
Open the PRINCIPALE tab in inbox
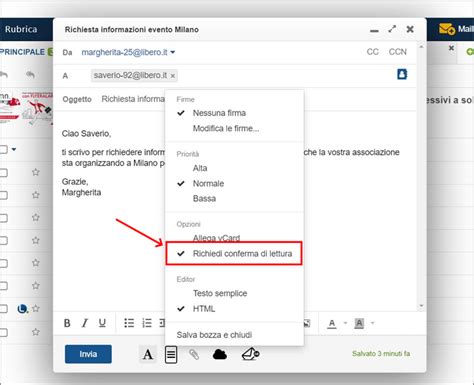tap(23, 52)
